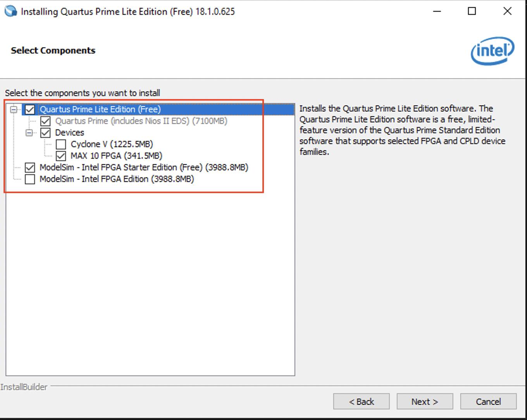527x420 pixels.
Task: Collapse the Quartus Prime Lite Edition tree node
Action: pyautogui.click(x=14, y=110)
